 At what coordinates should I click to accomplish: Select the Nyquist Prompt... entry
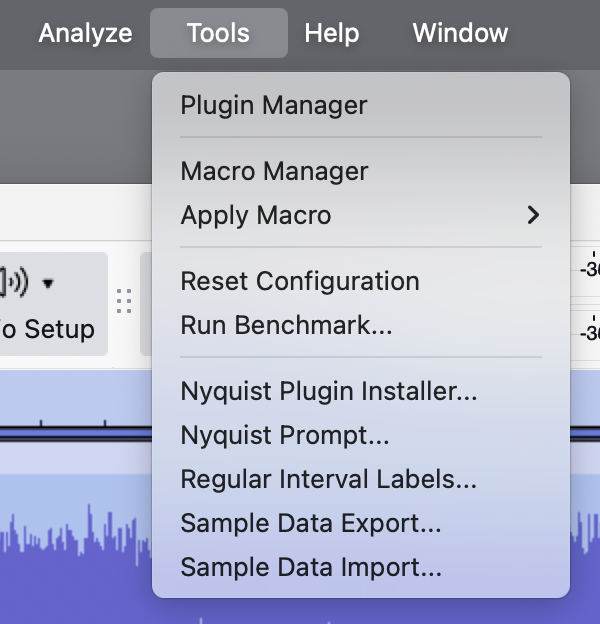click(x=284, y=435)
